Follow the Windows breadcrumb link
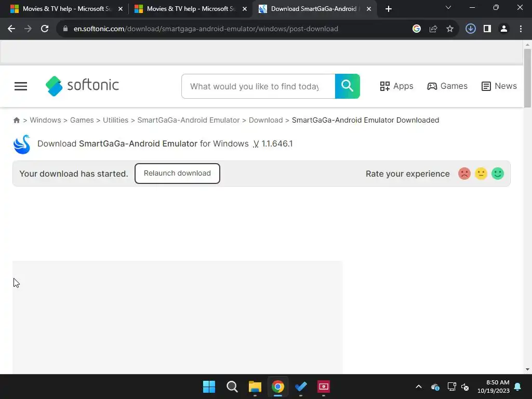 click(x=46, y=120)
